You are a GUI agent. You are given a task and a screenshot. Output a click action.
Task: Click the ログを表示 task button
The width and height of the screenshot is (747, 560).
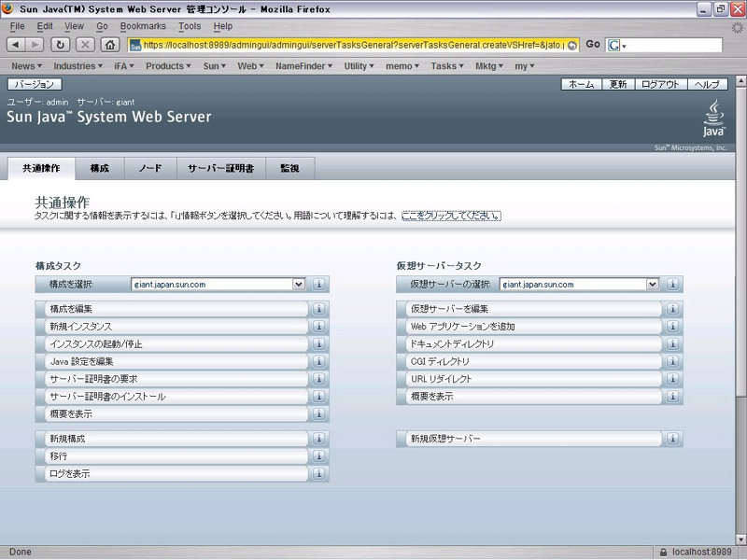click(x=176, y=474)
